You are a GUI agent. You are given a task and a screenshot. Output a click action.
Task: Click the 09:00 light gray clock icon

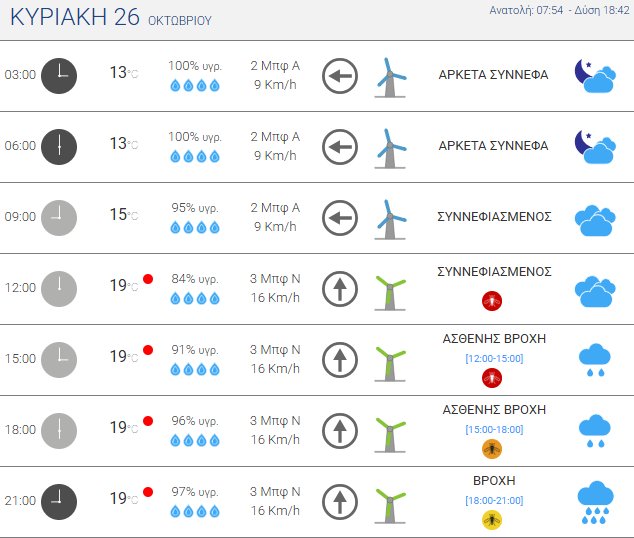(59, 216)
